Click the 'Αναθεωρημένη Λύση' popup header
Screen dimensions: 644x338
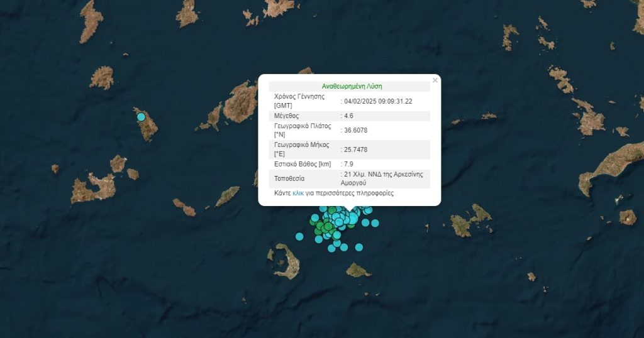pos(352,86)
